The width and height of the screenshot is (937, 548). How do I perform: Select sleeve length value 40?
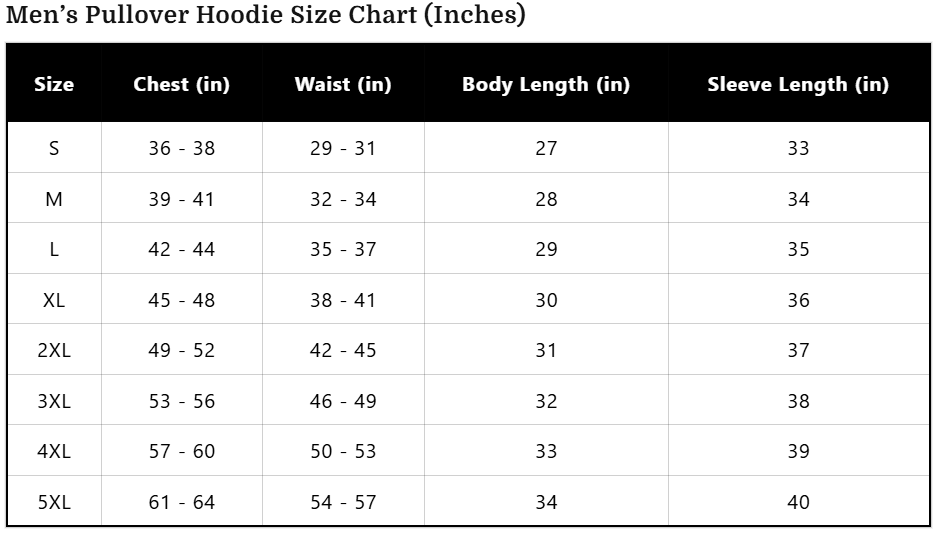pyautogui.click(x=798, y=502)
